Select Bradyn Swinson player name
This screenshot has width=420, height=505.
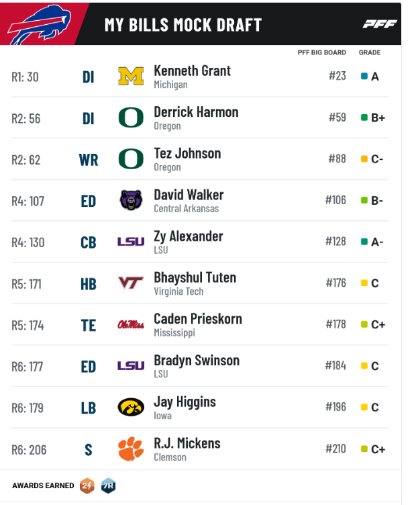click(197, 361)
